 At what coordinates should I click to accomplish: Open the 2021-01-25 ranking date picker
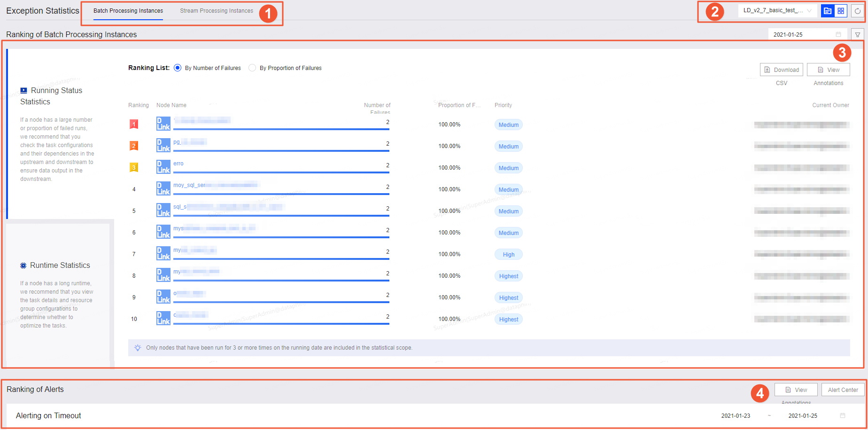pyautogui.click(x=807, y=34)
